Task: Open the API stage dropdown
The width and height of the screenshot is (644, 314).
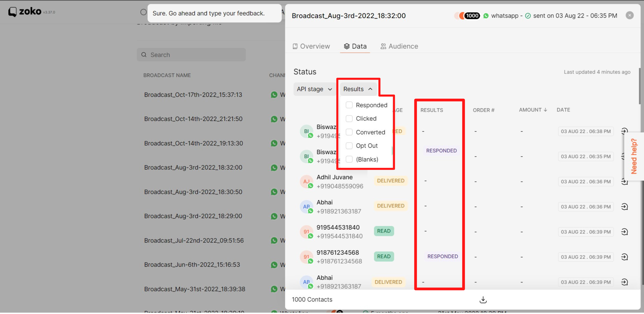Action: [x=314, y=89]
